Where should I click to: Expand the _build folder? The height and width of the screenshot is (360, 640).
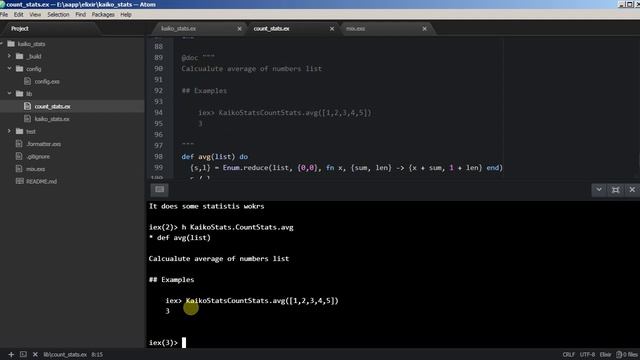coord(9,56)
